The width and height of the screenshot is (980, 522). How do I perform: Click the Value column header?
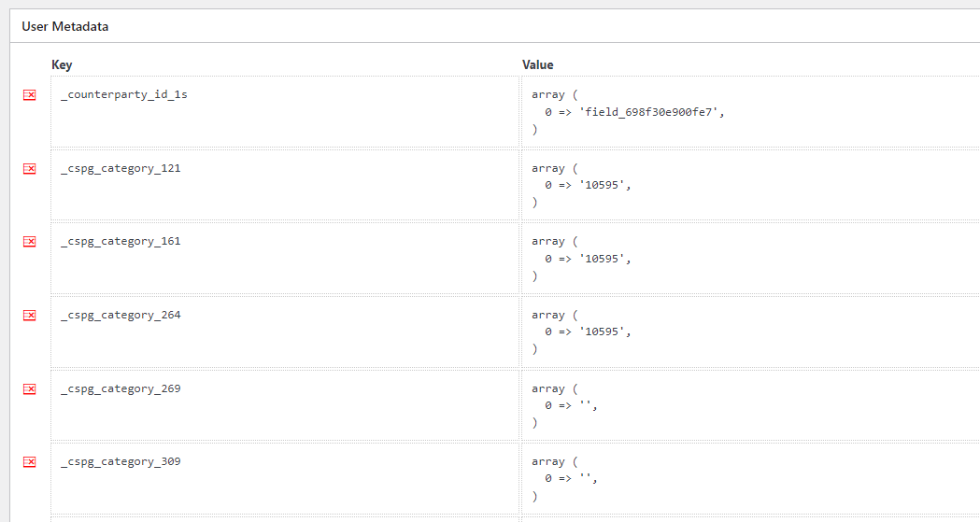click(537, 65)
